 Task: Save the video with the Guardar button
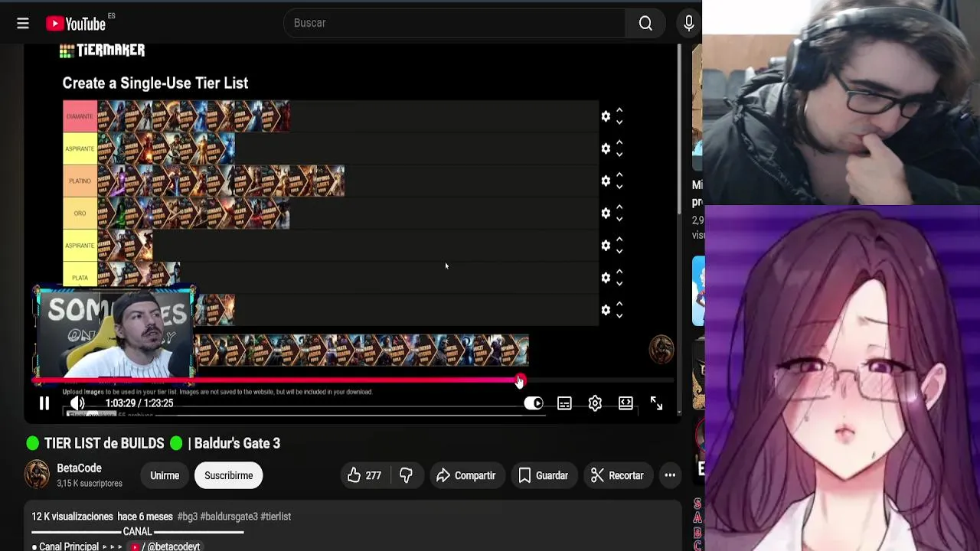coord(543,475)
